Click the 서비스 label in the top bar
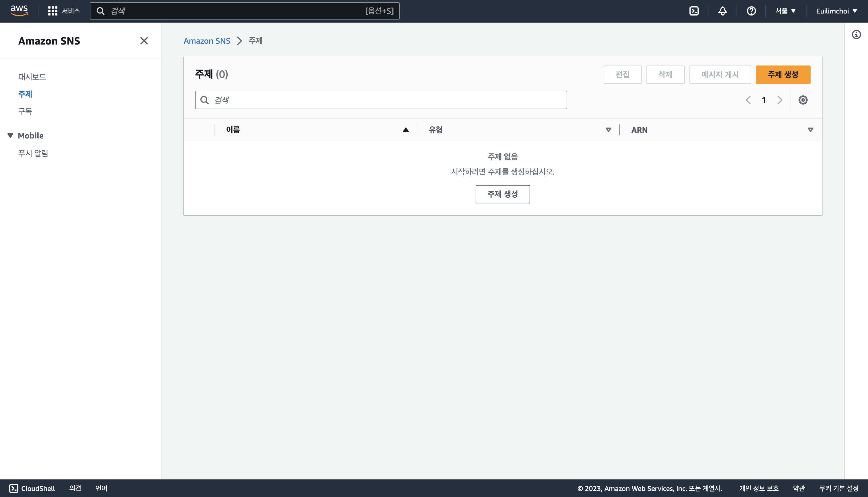868x497 pixels. click(71, 11)
